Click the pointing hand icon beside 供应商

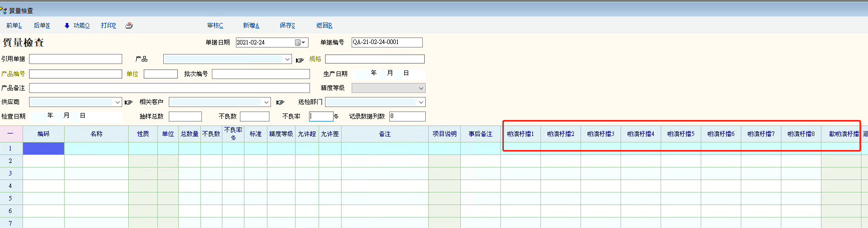pos(128,102)
